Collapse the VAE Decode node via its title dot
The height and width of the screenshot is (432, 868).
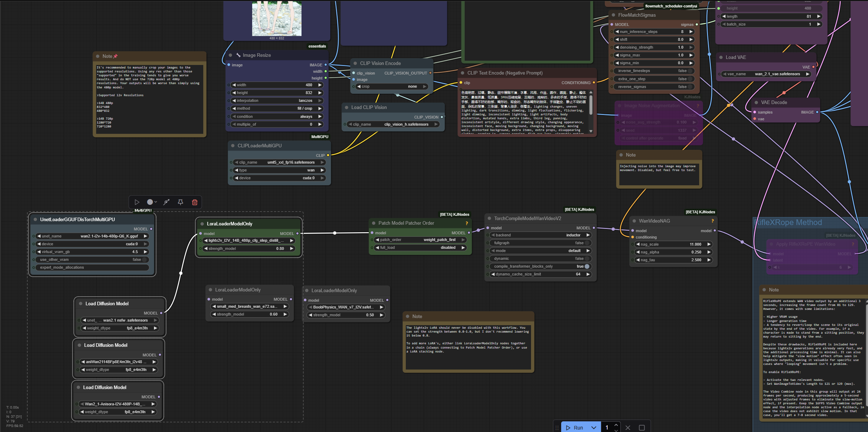point(756,102)
